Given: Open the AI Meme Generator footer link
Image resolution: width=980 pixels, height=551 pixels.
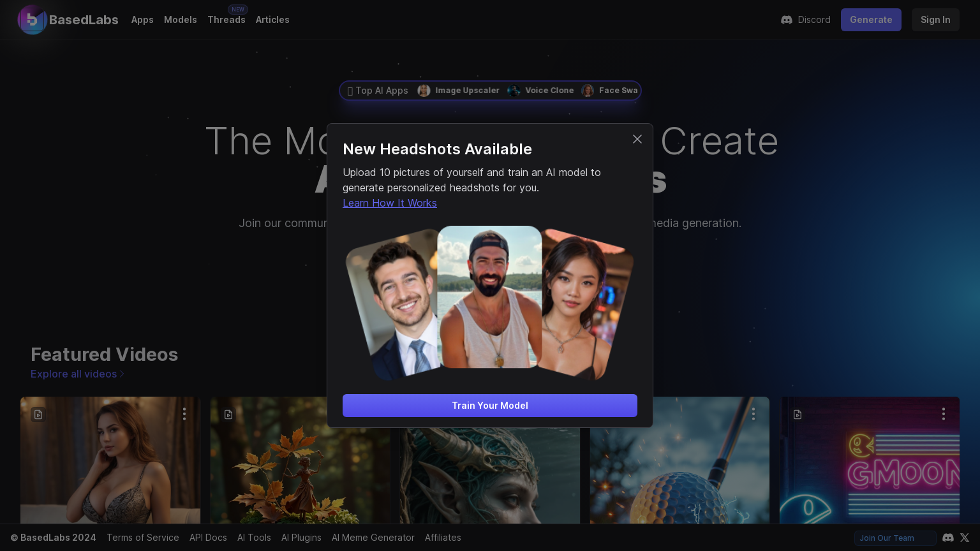Looking at the screenshot, I should (373, 538).
